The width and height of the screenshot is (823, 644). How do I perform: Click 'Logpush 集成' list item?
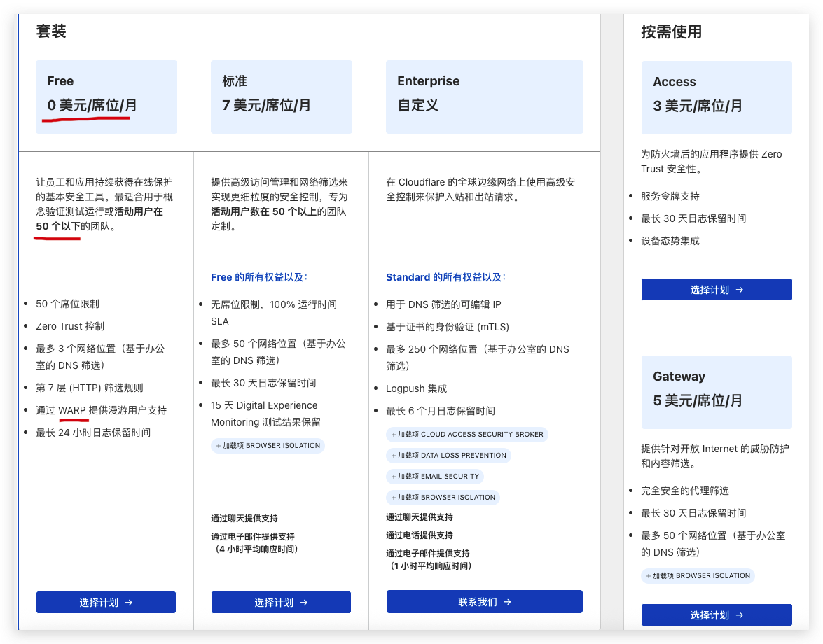(417, 388)
